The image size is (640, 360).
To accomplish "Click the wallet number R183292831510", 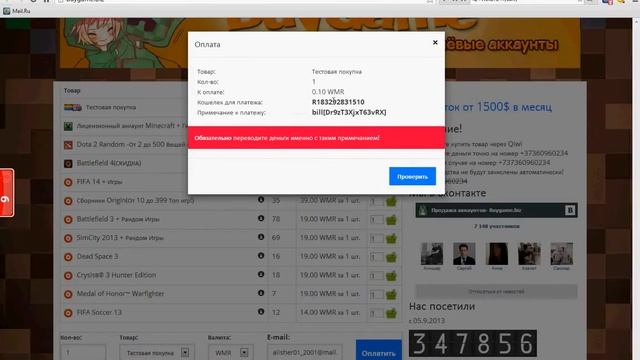I will 338,102.
